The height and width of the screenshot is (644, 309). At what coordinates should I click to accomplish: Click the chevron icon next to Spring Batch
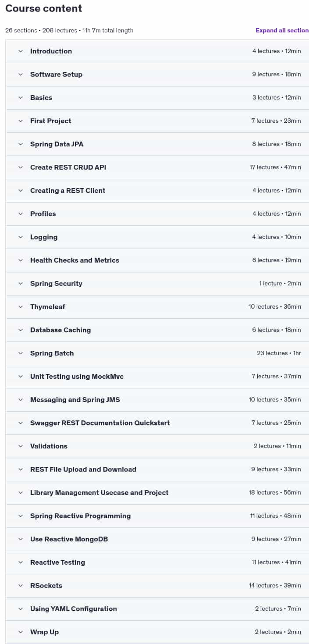(x=21, y=353)
